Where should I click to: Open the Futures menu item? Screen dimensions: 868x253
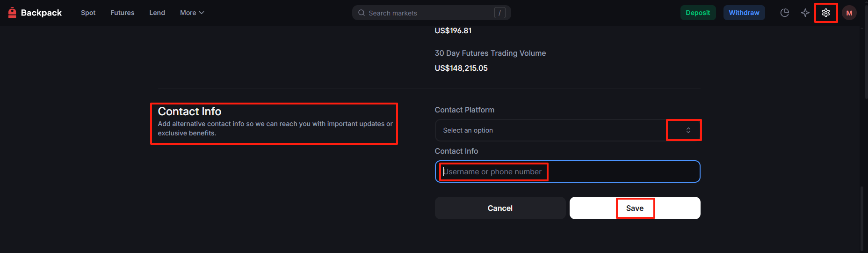coord(122,13)
